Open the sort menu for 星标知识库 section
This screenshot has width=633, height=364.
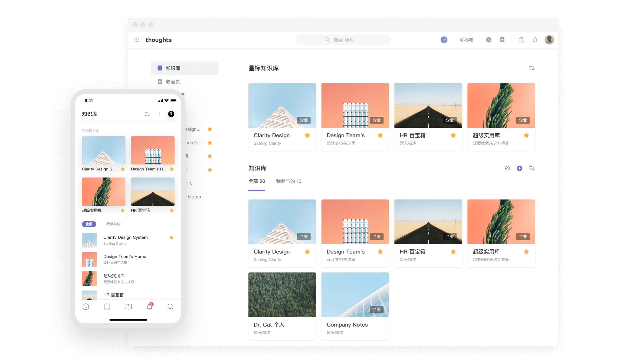[x=532, y=68]
